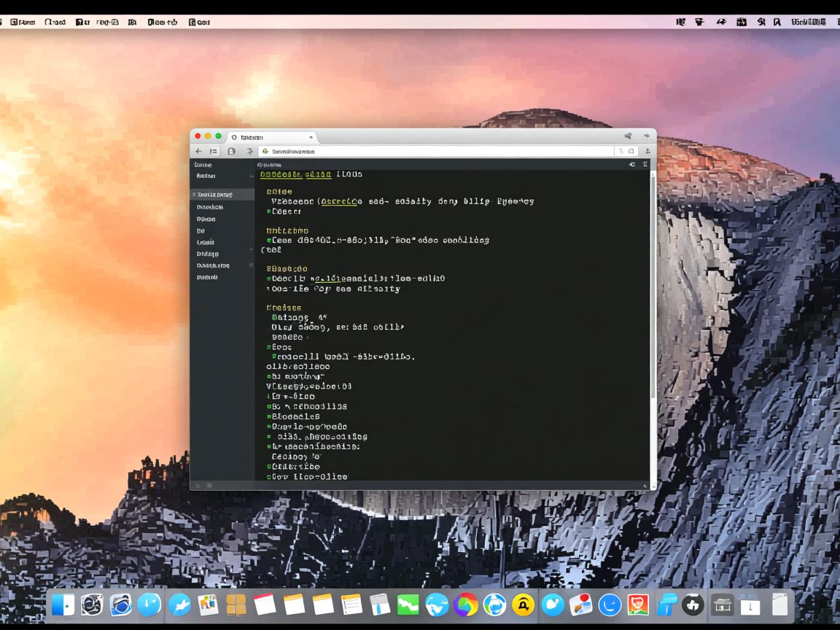Click the Trash icon in the dock
Image resolution: width=840 pixels, height=630 pixels.
pyautogui.click(x=779, y=604)
